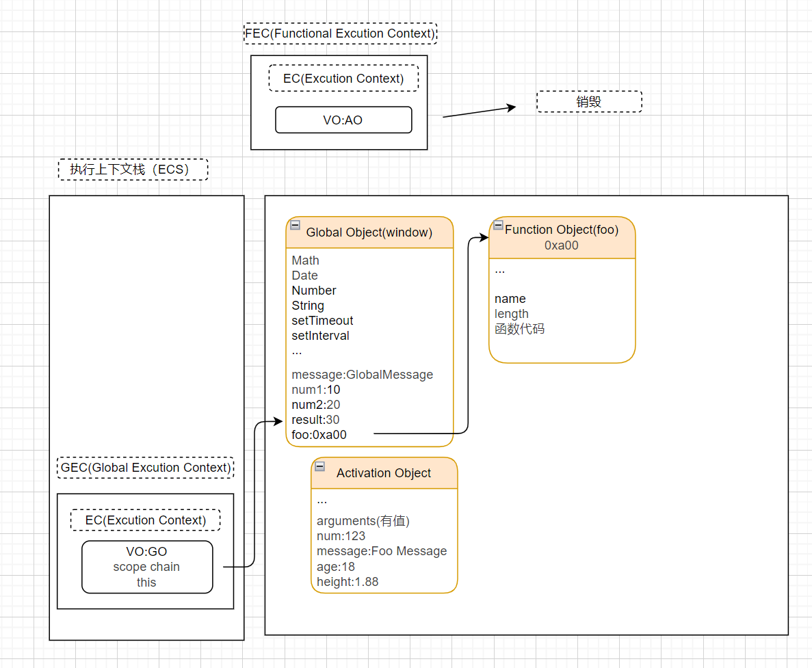Click the Date entry in Global Object

pos(304,276)
